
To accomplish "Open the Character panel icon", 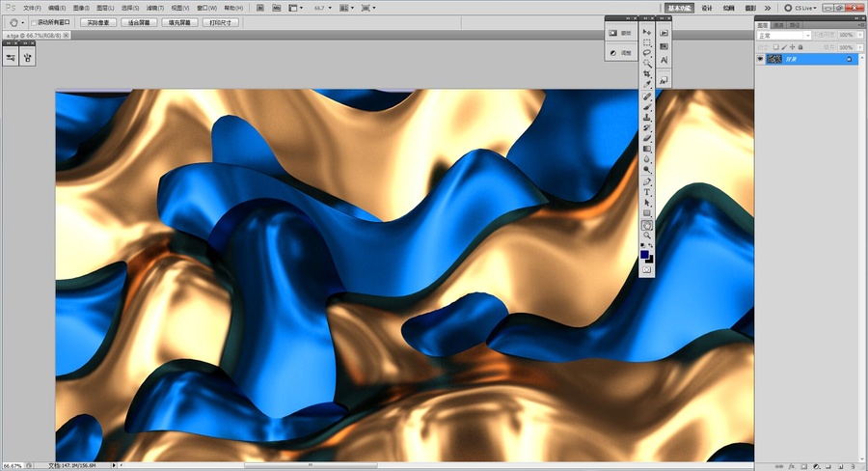I will coord(664,60).
